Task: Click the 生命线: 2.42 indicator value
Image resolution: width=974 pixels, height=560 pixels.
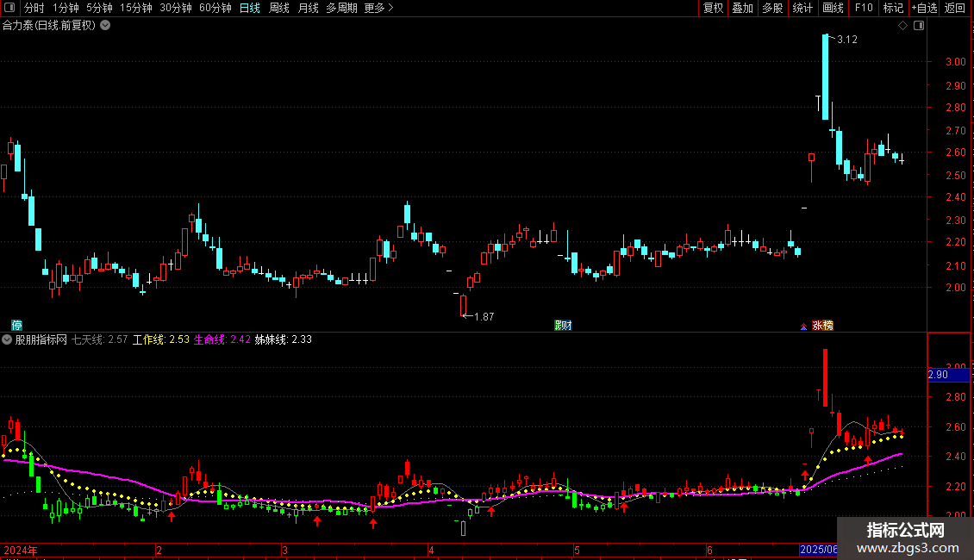Action: pyautogui.click(x=222, y=339)
